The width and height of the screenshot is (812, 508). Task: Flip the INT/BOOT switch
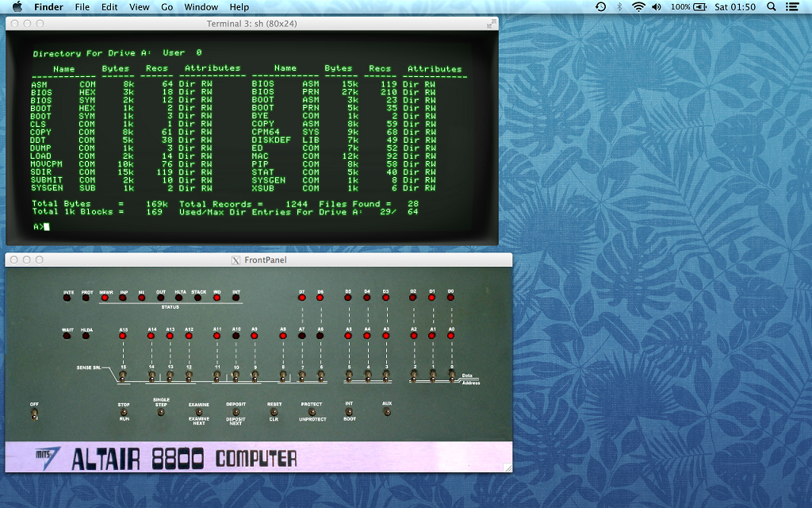pos(349,412)
